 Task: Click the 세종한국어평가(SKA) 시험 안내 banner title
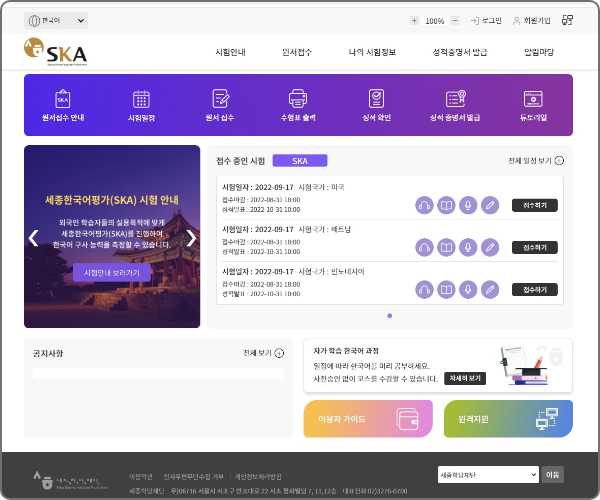(x=112, y=200)
